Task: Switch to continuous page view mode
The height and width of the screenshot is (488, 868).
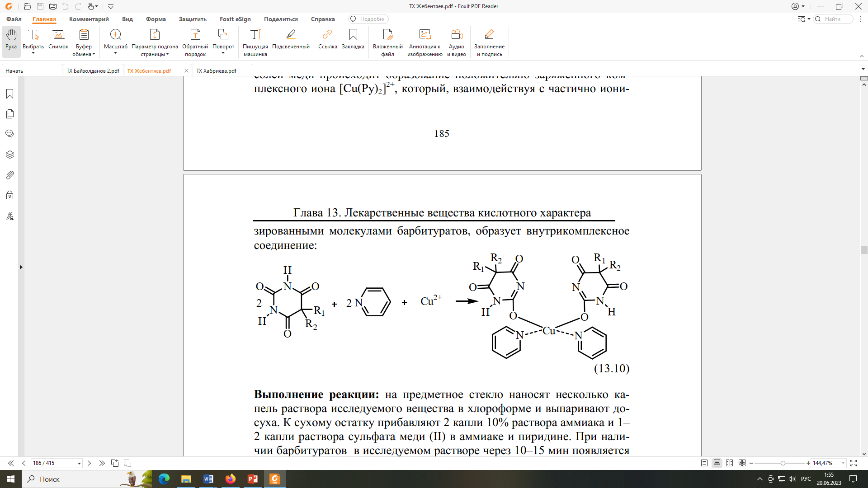Action: point(717,463)
